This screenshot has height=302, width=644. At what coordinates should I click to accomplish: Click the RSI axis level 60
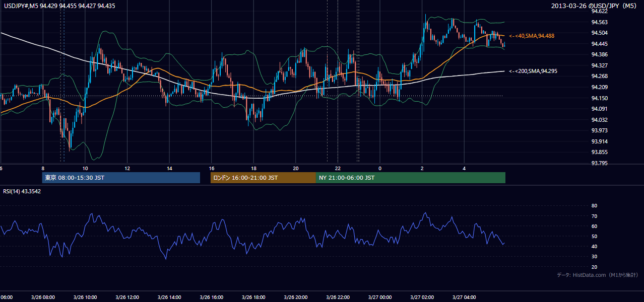[x=594, y=226]
